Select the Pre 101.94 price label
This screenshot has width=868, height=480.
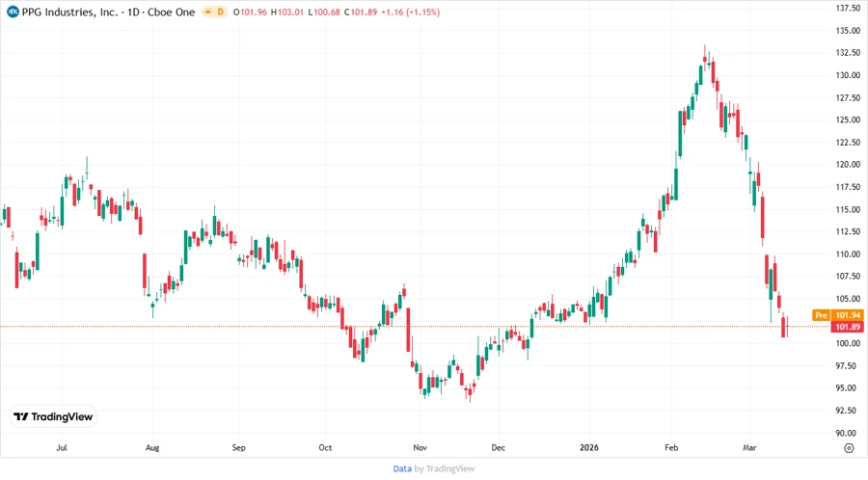pyautogui.click(x=837, y=315)
